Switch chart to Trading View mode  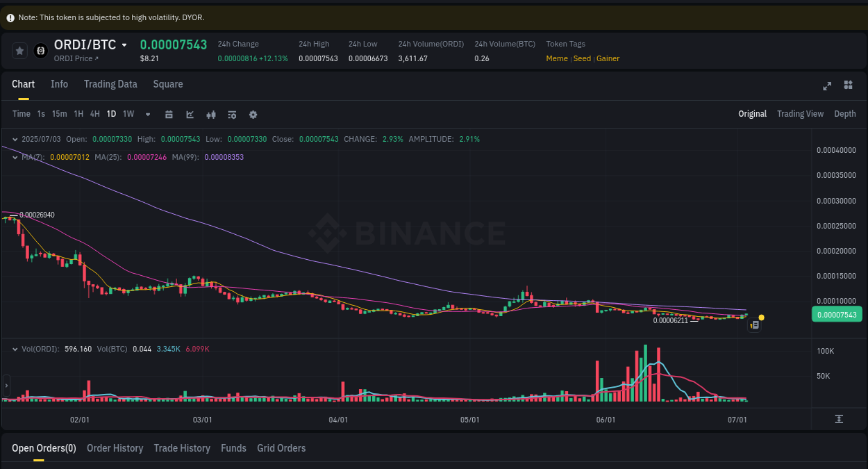[x=800, y=113]
